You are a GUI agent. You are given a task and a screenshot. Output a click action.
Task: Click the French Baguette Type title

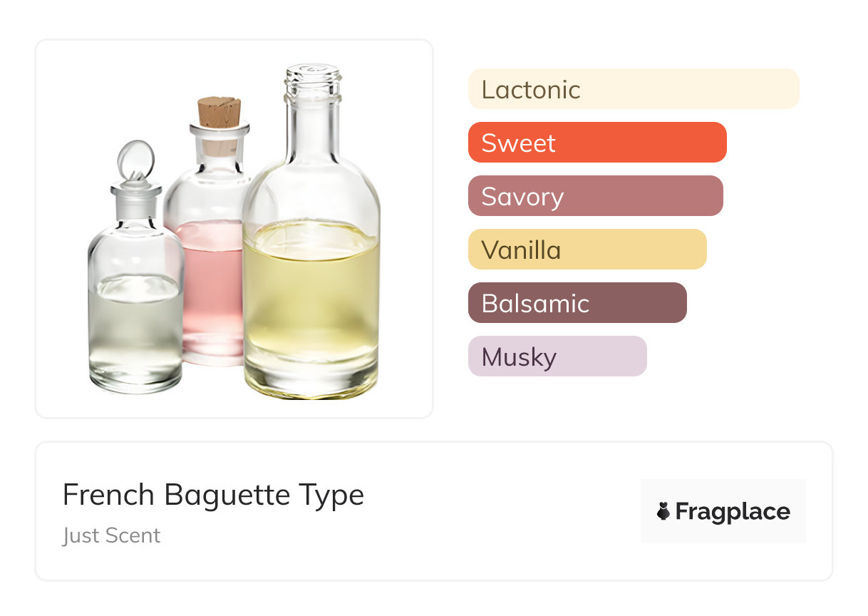(x=213, y=495)
